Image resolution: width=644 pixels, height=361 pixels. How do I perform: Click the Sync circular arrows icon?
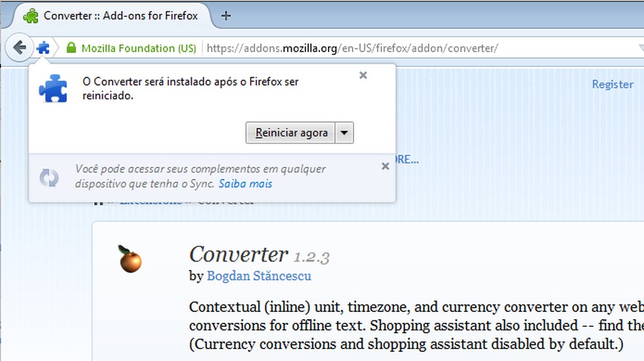pos(49,178)
